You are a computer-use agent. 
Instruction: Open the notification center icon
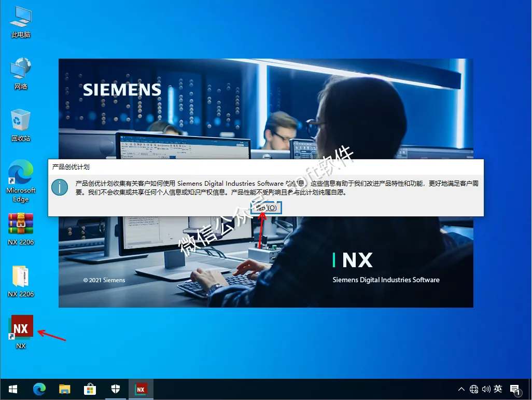515,390
